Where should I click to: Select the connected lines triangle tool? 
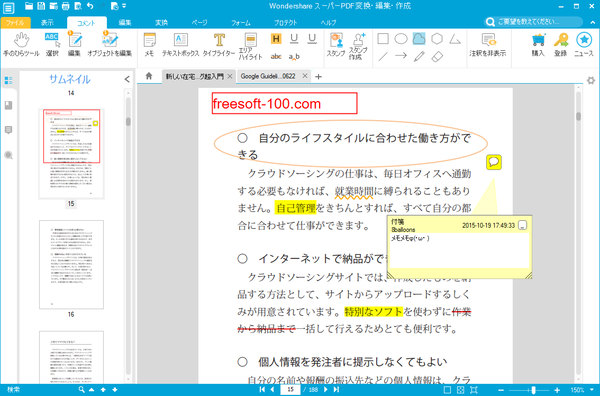(x=455, y=39)
